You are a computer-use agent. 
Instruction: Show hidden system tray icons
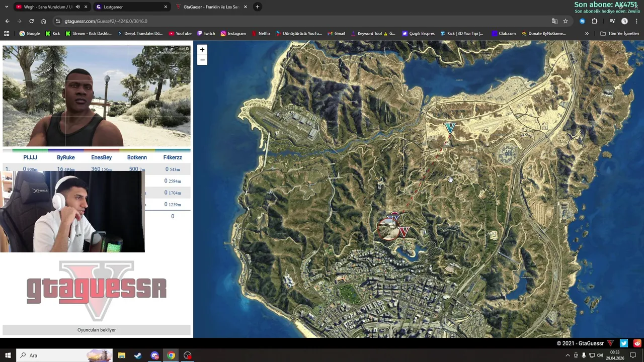(x=568, y=355)
